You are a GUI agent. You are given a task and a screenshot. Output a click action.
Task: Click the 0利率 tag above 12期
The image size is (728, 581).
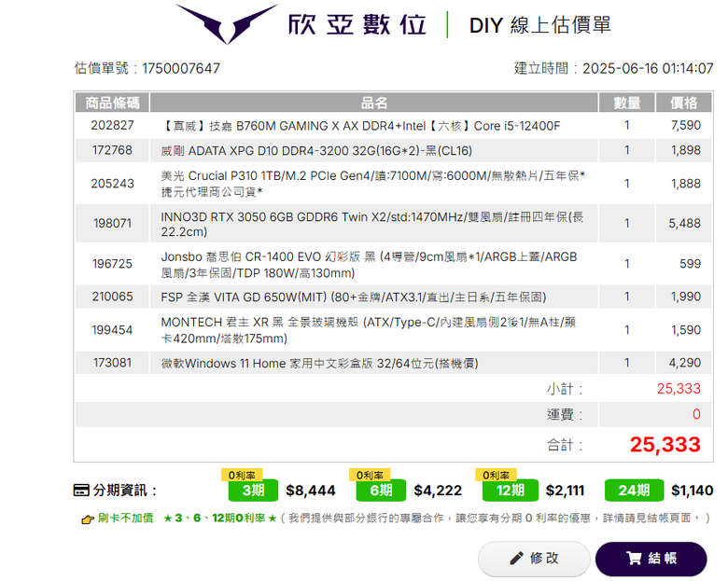point(496,475)
